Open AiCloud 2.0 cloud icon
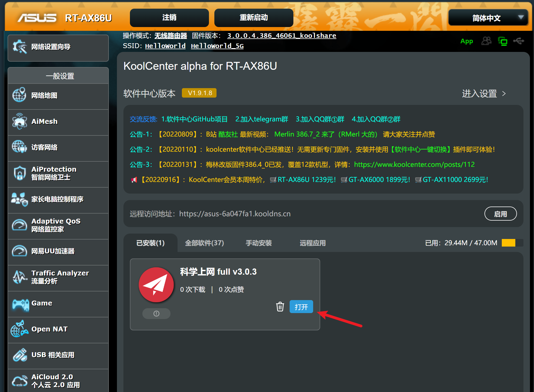Image resolution: width=534 pixels, height=392 pixels. pos(19,381)
